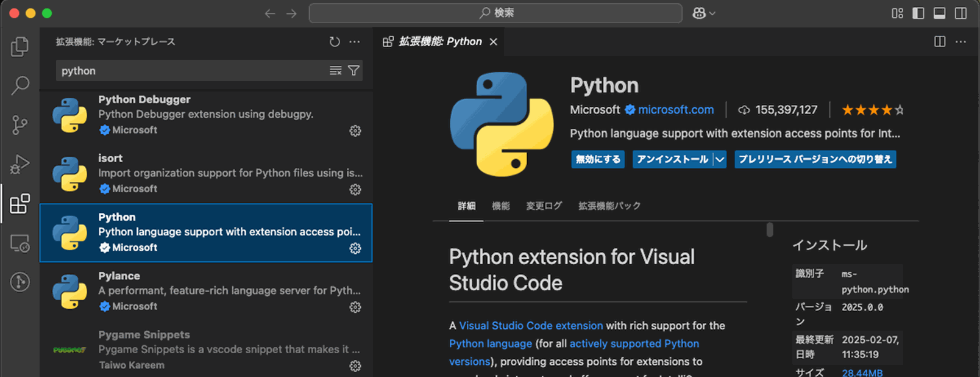
Task: Click the install count download icon
Action: tap(744, 110)
